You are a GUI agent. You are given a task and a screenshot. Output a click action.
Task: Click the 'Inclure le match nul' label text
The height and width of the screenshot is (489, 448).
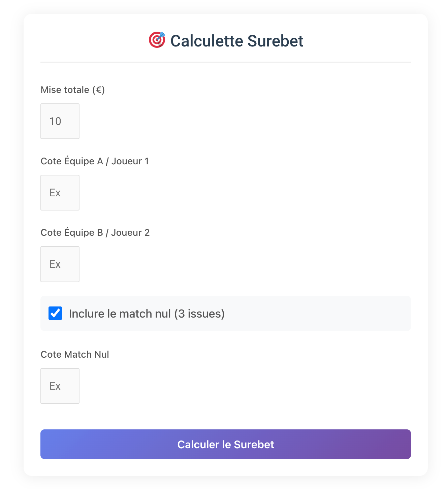[147, 313]
